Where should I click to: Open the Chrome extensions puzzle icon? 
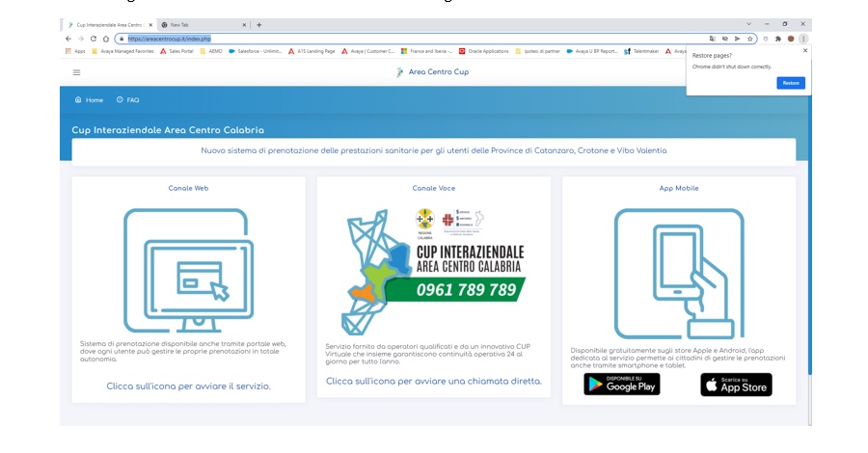[777, 39]
